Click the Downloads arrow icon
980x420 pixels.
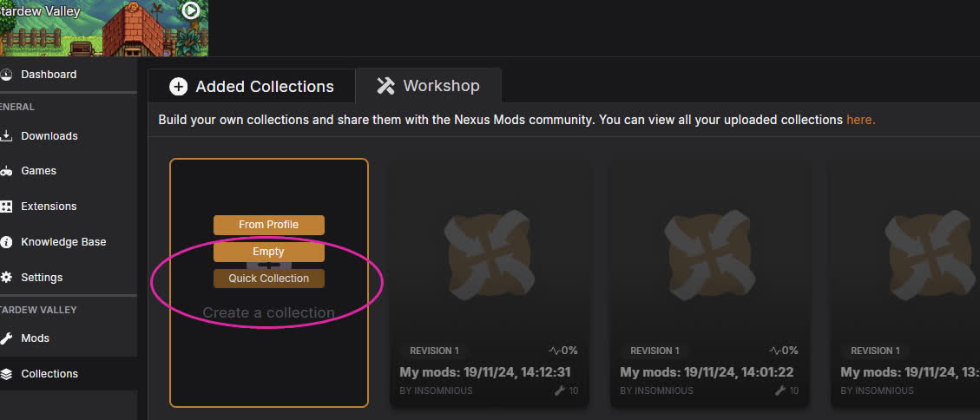(x=6, y=136)
